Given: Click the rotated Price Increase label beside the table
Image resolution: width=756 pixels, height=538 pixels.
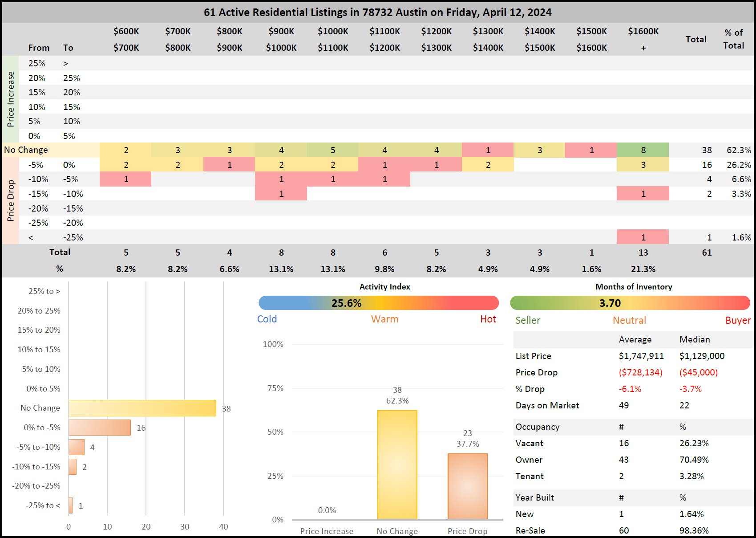Looking at the screenshot, I should [x=11, y=99].
